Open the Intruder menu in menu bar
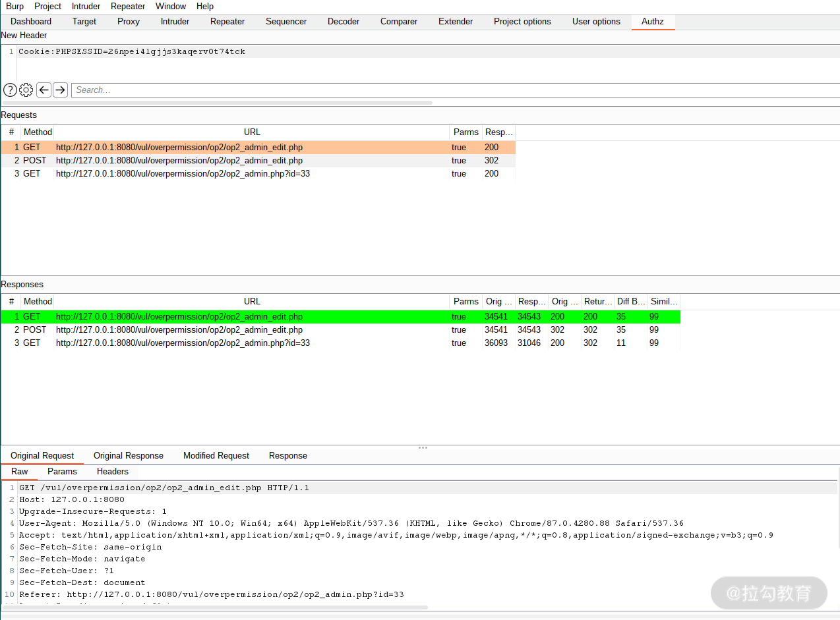The width and height of the screenshot is (840, 620). 86,7
